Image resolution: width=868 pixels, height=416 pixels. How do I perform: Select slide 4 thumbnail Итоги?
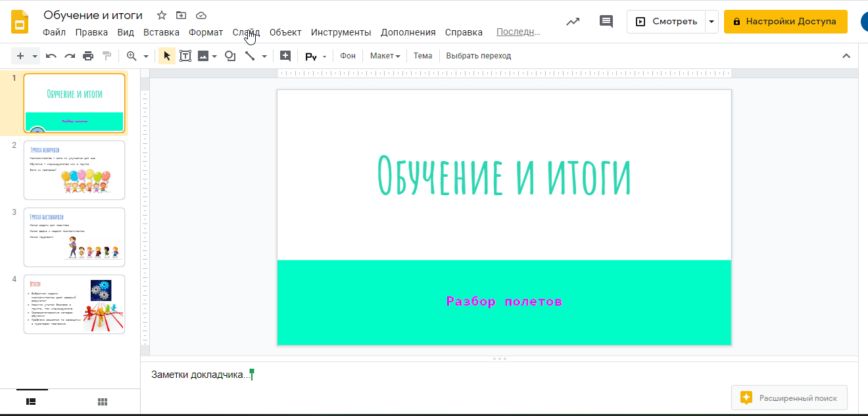tap(74, 304)
